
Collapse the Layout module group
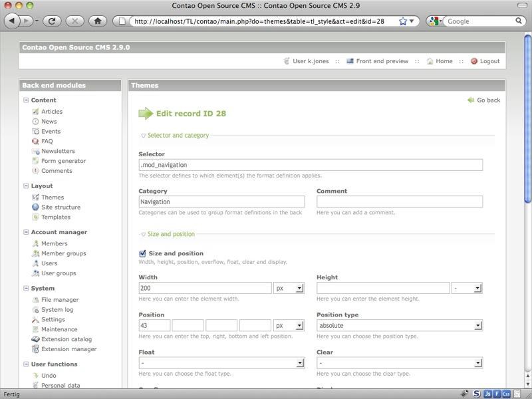point(26,186)
